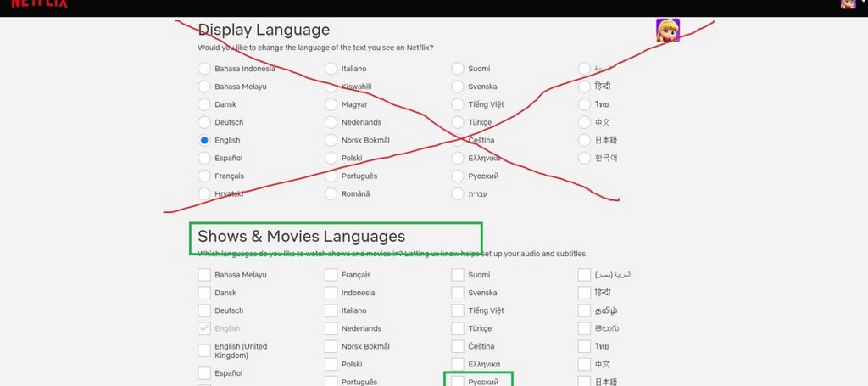Image resolution: width=868 pixels, height=386 pixels.
Task: Select Norsk Bokmål display language radio
Action: (x=331, y=140)
